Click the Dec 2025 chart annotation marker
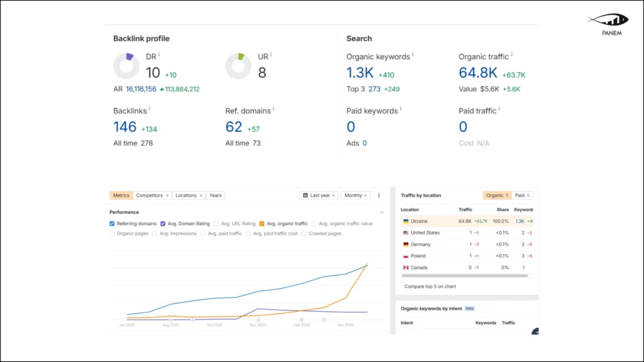 tap(258, 320)
